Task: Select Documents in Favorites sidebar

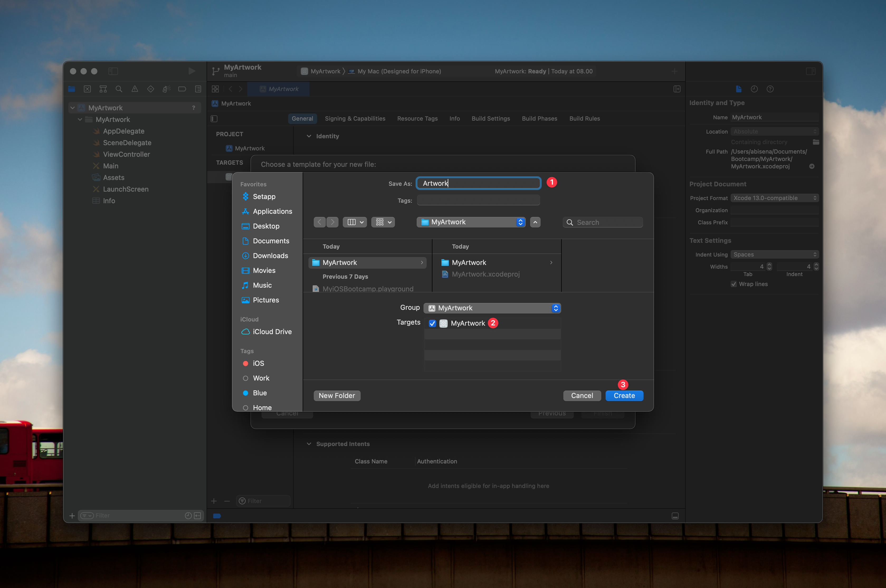Action: point(266,241)
